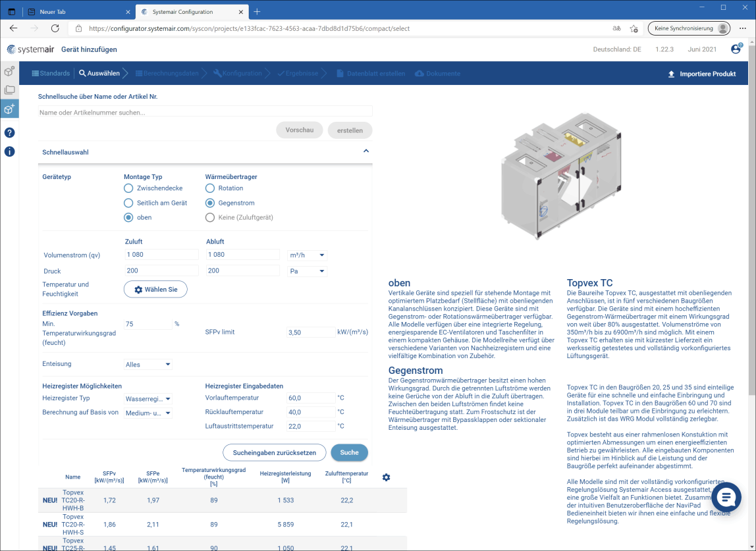Select the Topvex TC20-R-HWH-B result row
Image resolution: width=756 pixels, height=551 pixels.
pos(223,500)
